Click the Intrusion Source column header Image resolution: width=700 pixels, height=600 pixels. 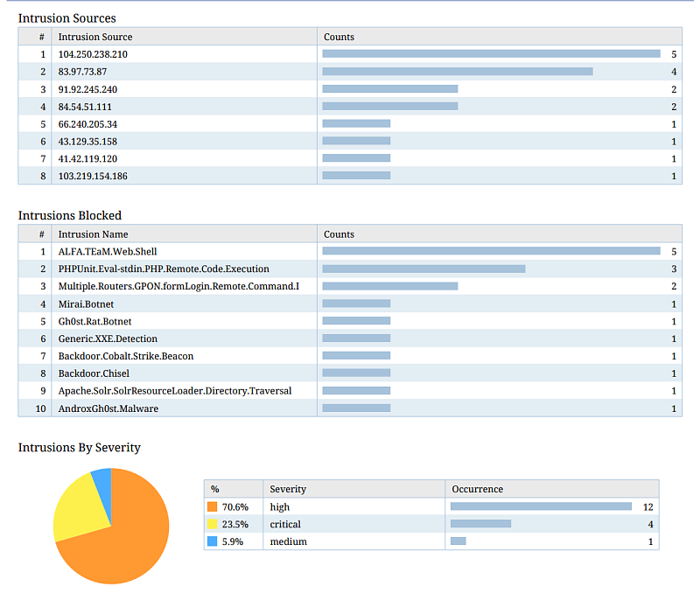tap(95, 37)
